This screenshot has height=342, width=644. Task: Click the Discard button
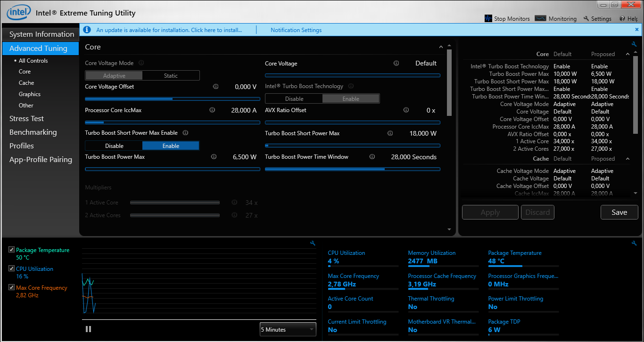click(x=537, y=212)
